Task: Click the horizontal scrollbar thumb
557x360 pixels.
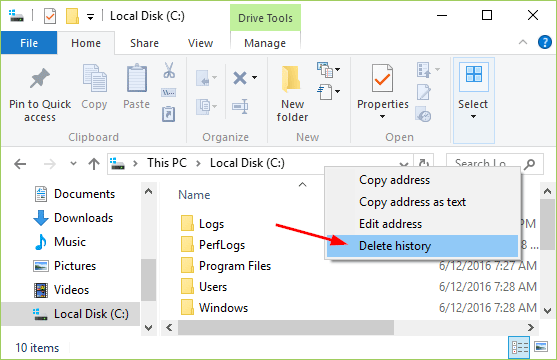Action: (286, 327)
